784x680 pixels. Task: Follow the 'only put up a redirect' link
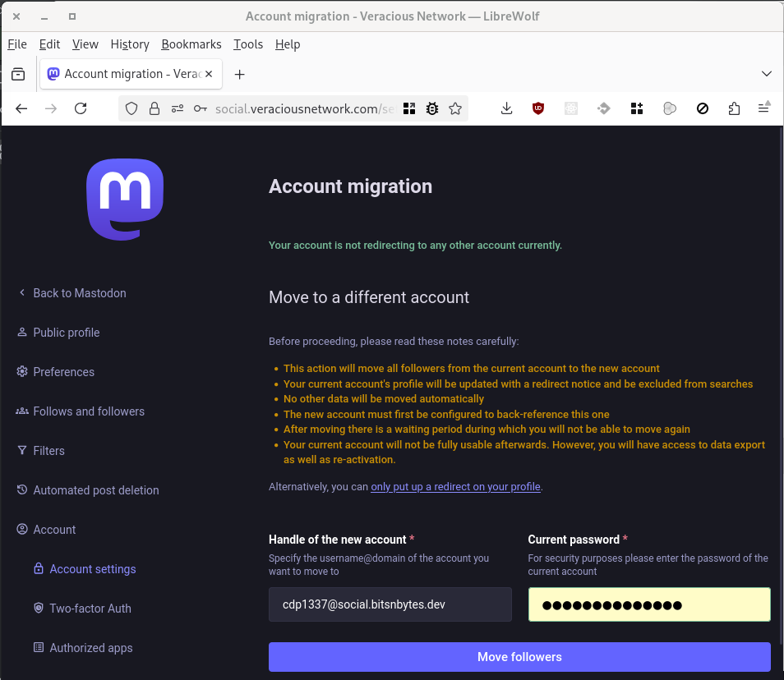coord(455,487)
